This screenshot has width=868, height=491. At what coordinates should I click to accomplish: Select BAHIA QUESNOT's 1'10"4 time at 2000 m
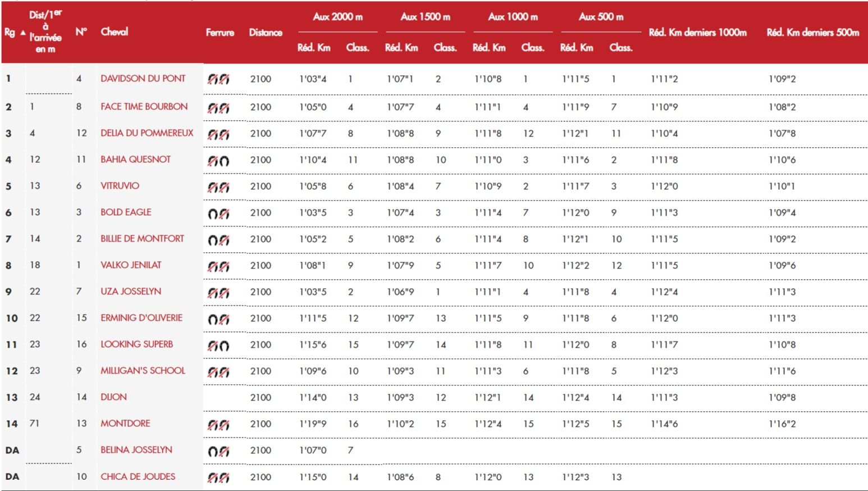tap(313, 160)
